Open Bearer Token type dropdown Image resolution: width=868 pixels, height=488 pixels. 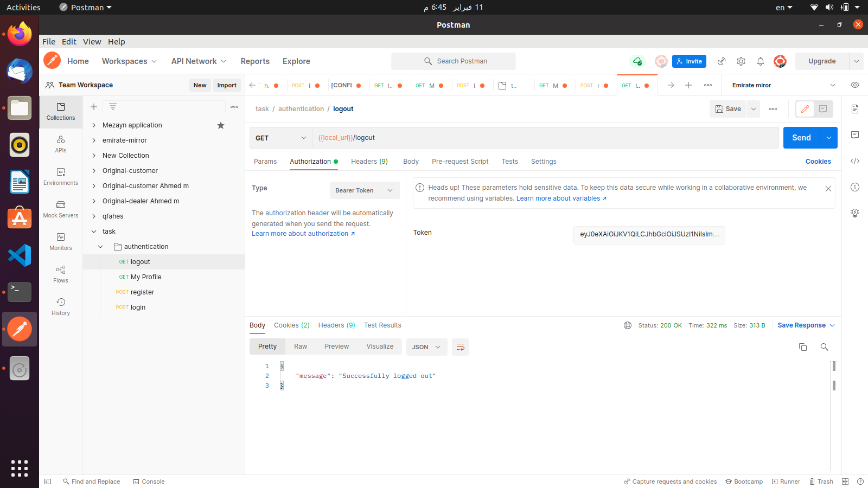click(365, 190)
